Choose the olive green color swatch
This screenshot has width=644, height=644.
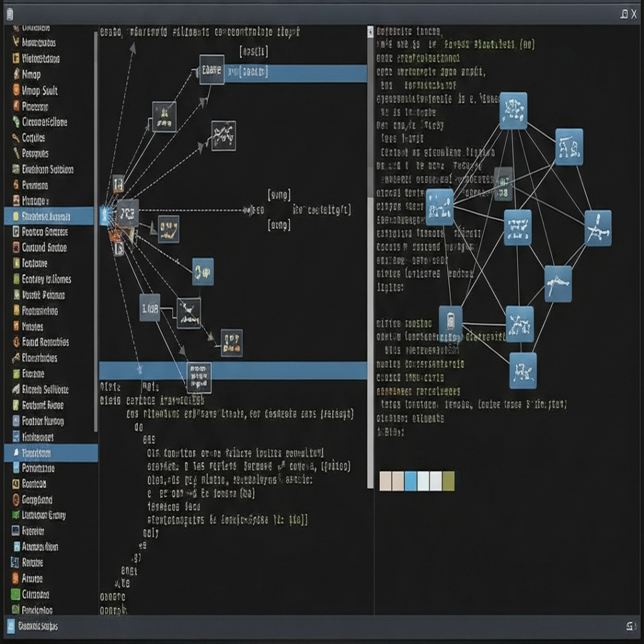coord(448,481)
